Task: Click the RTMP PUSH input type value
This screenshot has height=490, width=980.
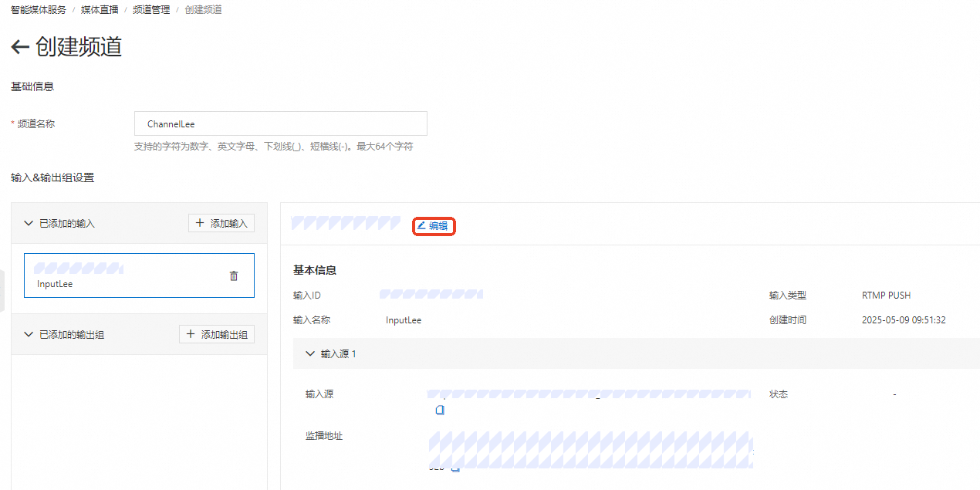Action: (887, 296)
